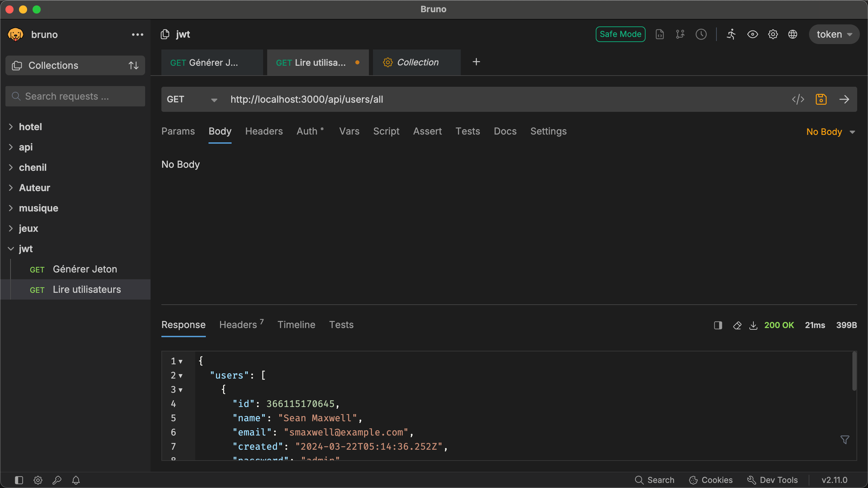Screen dimensions: 868x488
Task: Open the collection runner icon
Action: coord(731,34)
